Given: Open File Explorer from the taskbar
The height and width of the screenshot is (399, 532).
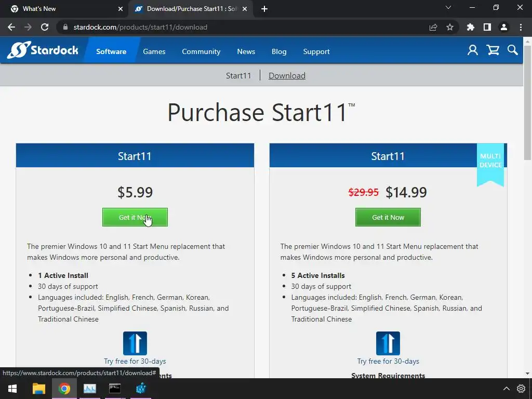Looking at the screenshot, I should pyautogui.click(x=38, y=389).
